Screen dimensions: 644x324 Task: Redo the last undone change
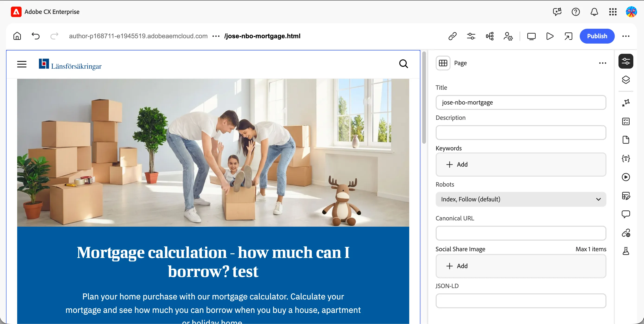[x=54, y=36]
